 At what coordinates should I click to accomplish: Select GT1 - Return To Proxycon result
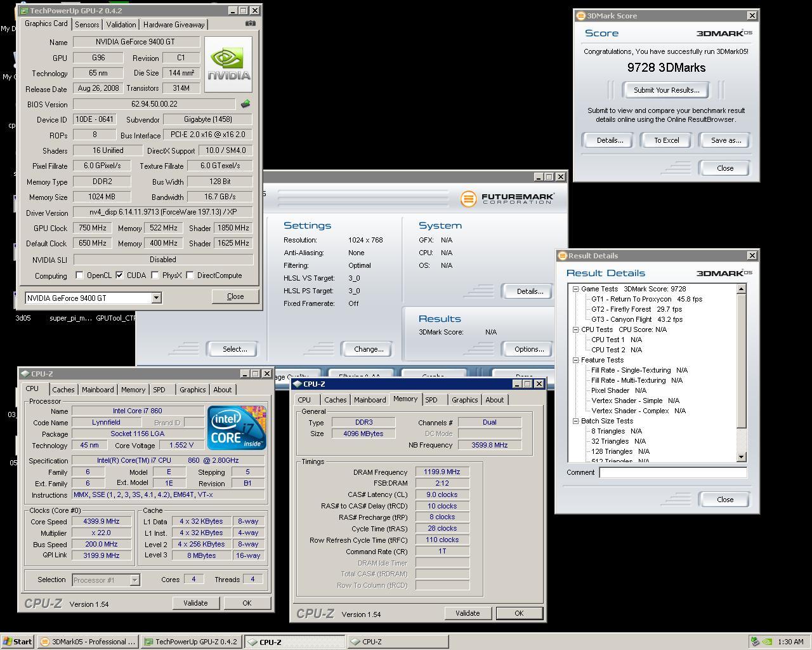pyautogui.click(x=646, y=299)
